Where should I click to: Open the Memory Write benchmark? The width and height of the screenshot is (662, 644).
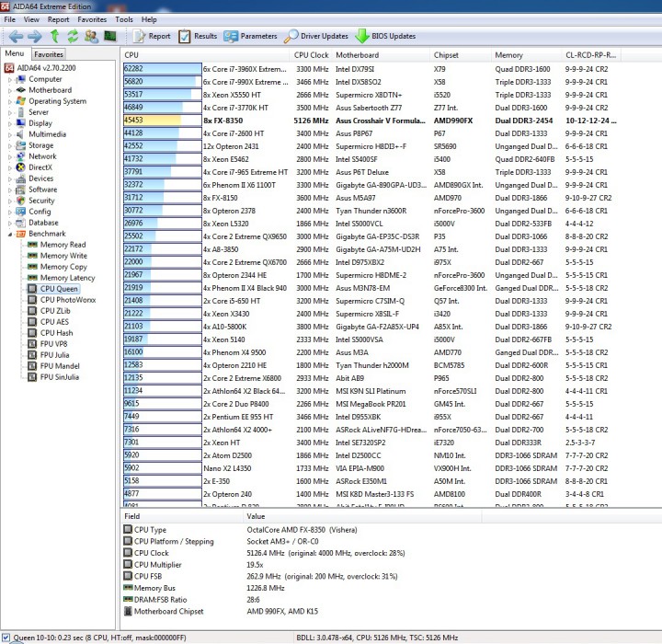tap(57, 256)
